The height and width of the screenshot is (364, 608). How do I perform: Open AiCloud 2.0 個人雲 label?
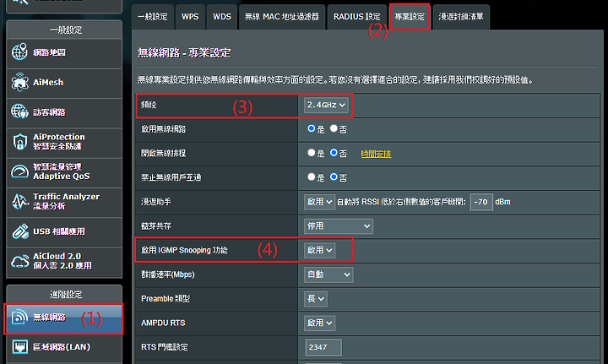tap(62, 261)
